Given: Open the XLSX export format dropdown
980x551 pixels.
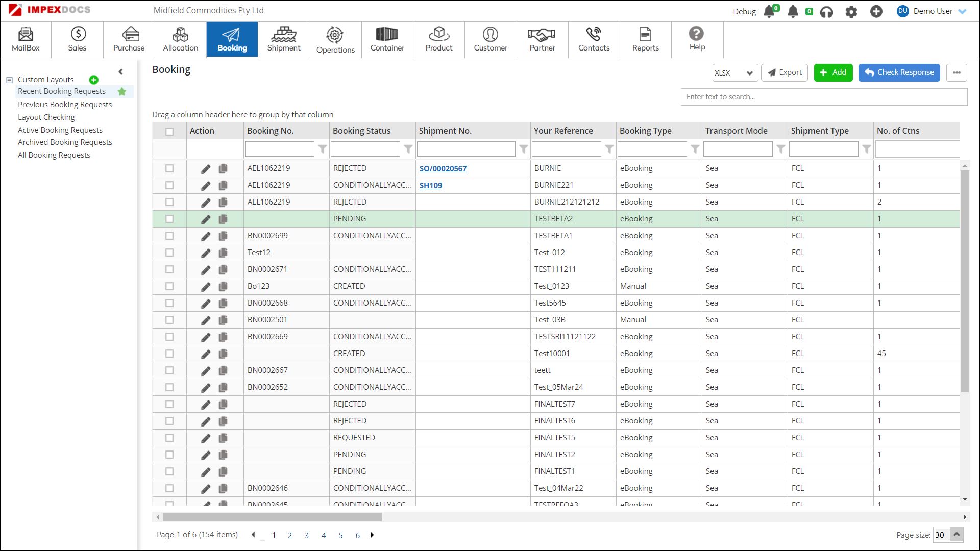Looking at the screenshot, I should click(734, 73).
